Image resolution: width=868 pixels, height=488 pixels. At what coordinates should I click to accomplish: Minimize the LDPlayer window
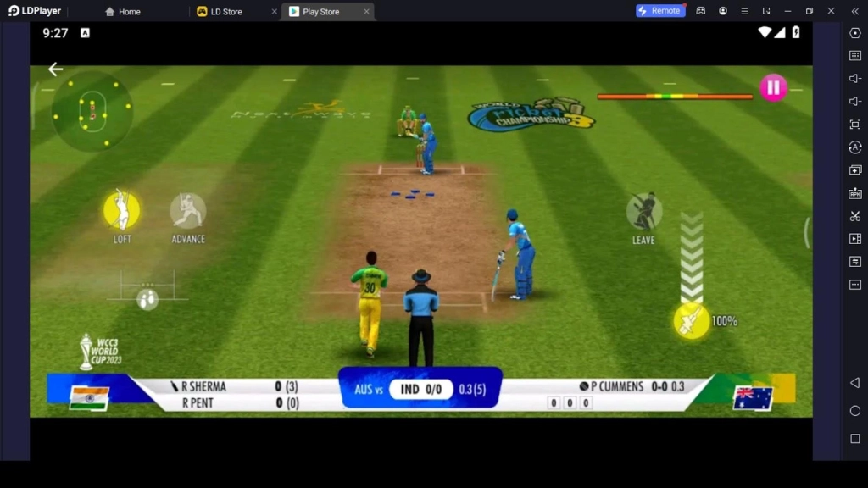[787, 10]
